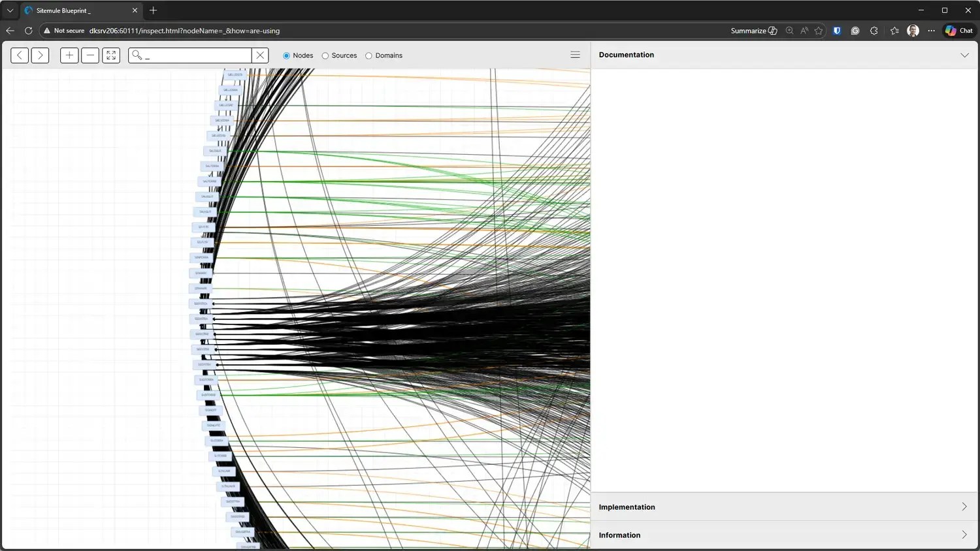980x551 pixels.
Task: Minimize the browser window
Action: [x=921, y=10]
